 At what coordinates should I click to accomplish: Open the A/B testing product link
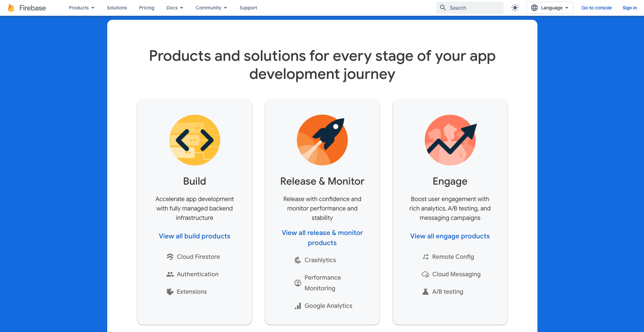[x=448, y=292]
